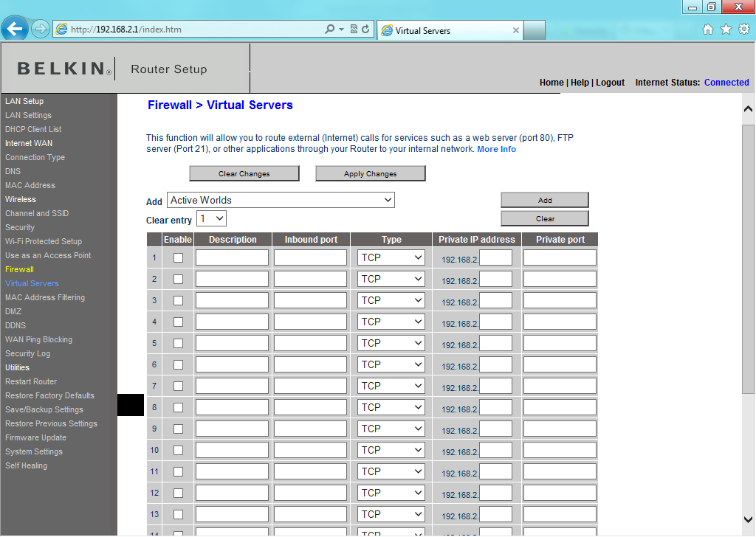Refresh the page with reload icon

(x=365, y=30)
